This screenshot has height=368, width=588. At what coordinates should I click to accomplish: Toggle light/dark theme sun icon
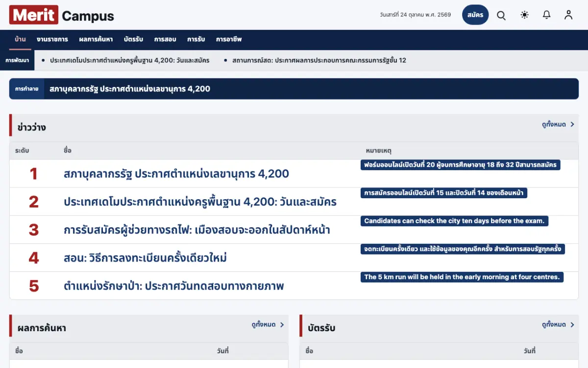[525, 15]
